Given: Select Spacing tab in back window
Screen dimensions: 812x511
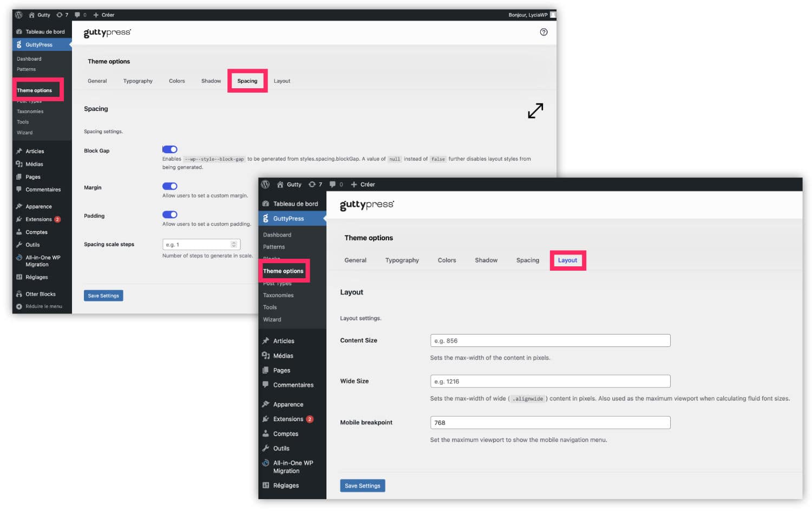Looking at the screenshot, I should (x=247, y=81).
